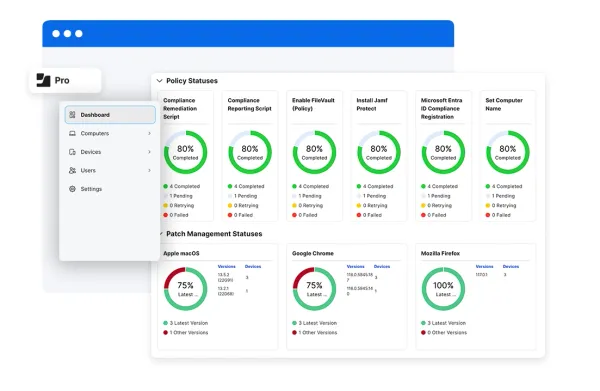Open Settings from the sidebar
Screen dimensions: 600x391
pos(110,189)
